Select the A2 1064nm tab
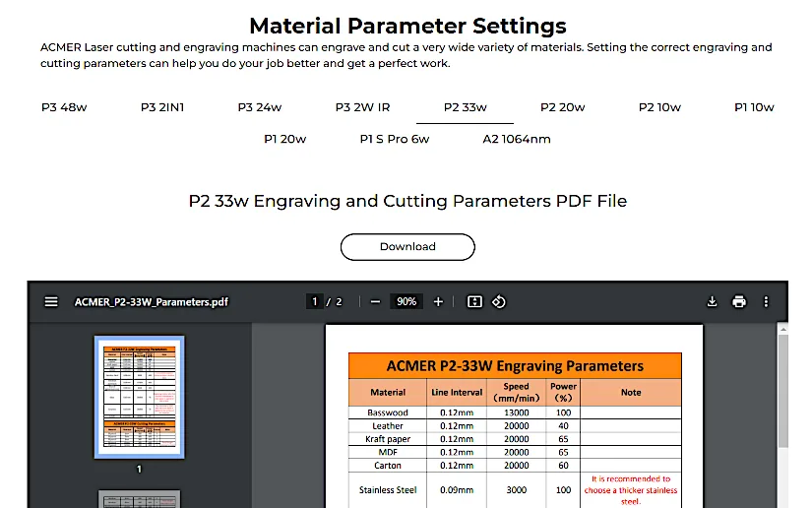Image resolution: width=812 pixels, height=508 pixels. (x=517, y=139)
